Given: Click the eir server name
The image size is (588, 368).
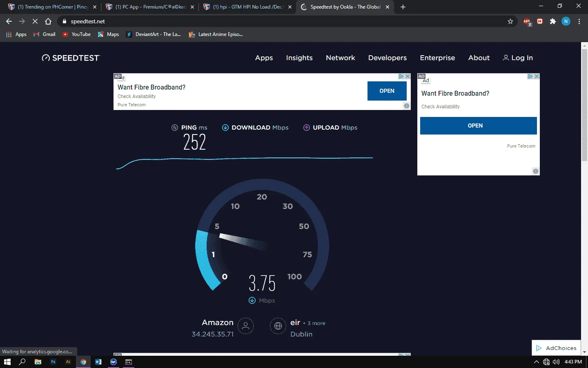Looking at the screenshot, I should coord(295,323).
